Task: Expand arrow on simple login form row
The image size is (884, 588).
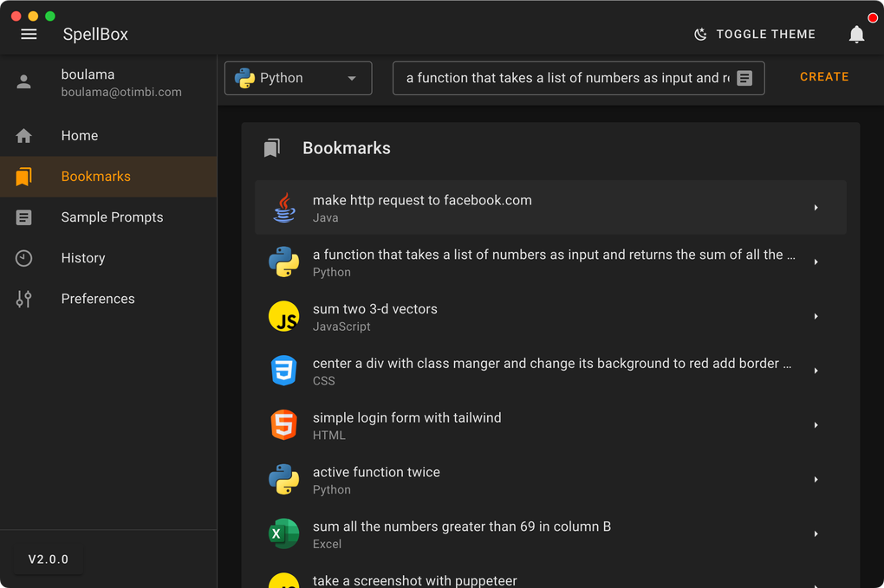Action: (x=816, y=425)
